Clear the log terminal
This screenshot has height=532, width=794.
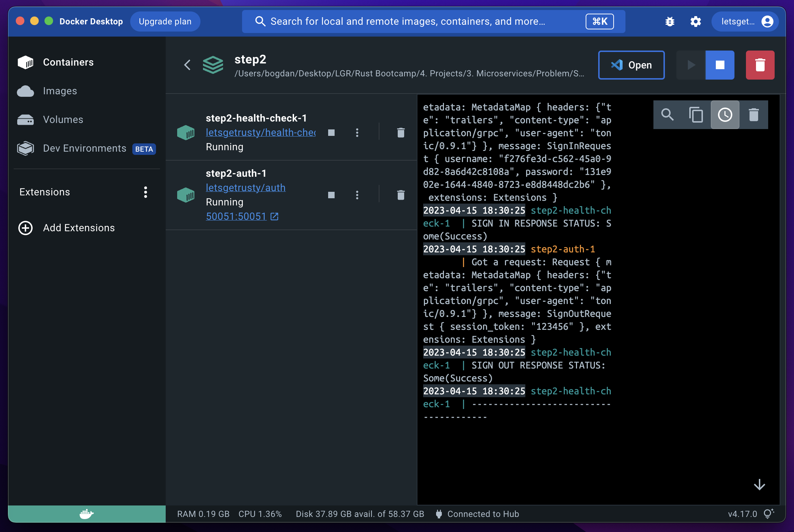tap(754, 115)
